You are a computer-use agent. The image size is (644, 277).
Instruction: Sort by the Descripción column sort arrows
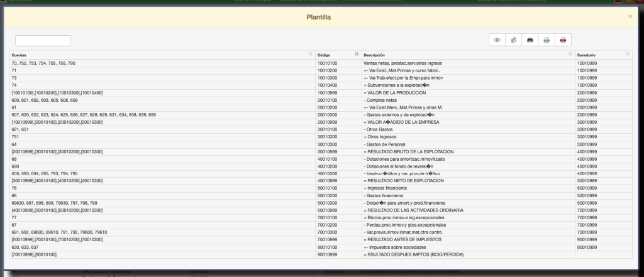click(x=570, y=55)
